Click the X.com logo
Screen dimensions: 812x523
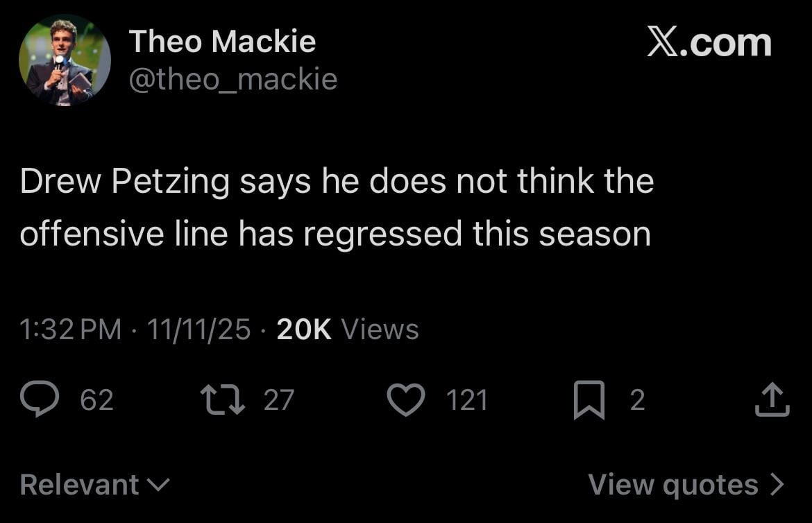709,43
